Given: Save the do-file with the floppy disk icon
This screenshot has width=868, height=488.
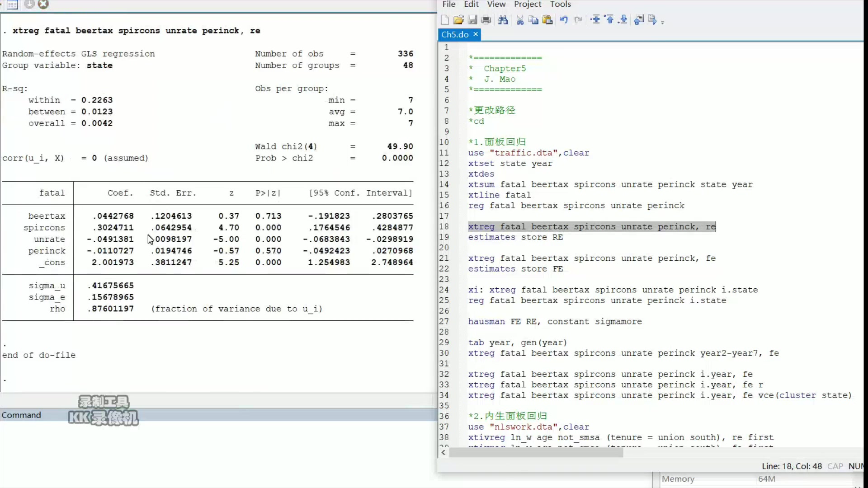Looking at the screenshot, I should pyautogui.click(x=472, y=20).
